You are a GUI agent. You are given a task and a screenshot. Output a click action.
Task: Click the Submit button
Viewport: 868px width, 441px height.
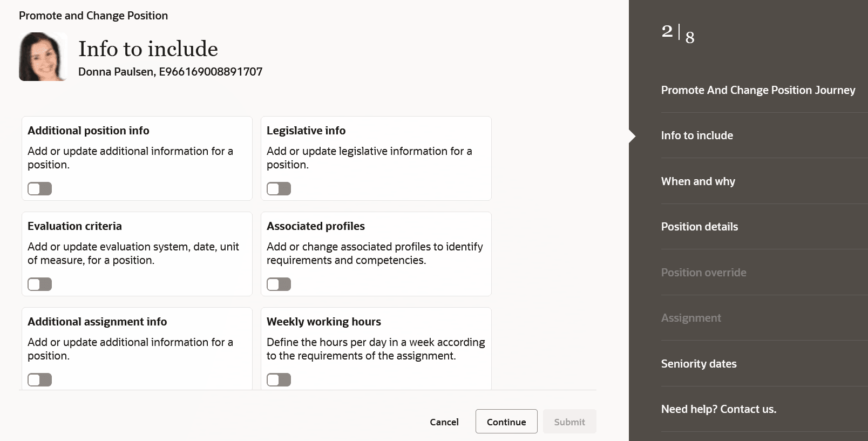pos(569,422)
